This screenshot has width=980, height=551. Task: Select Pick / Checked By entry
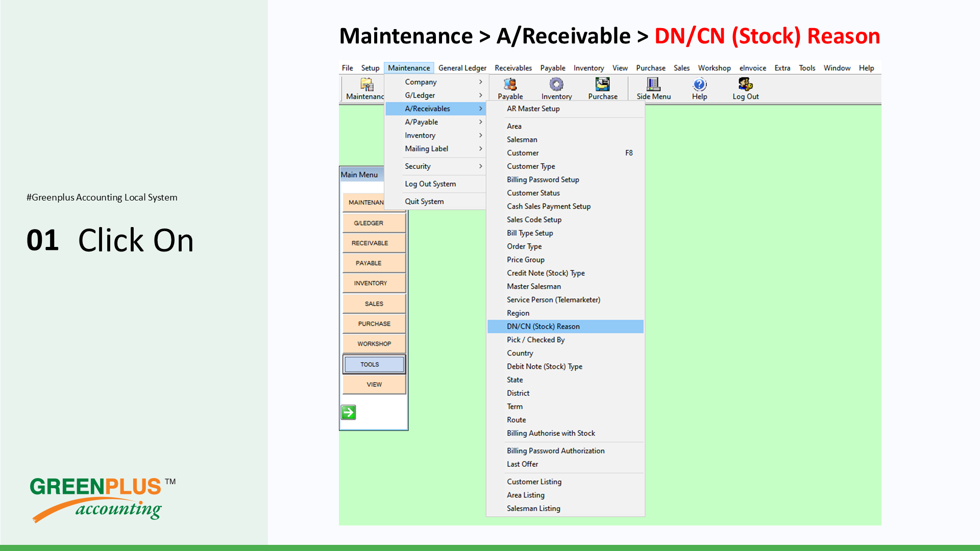(566, 340)
